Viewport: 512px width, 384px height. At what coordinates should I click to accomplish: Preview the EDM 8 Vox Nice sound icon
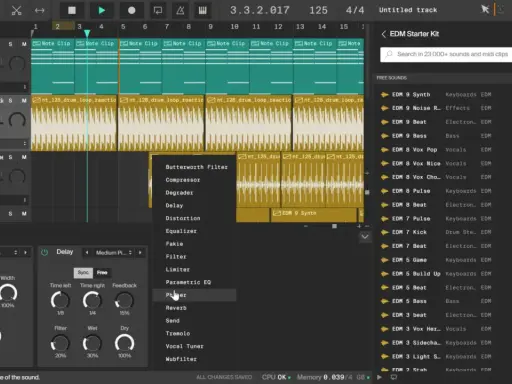point(385,163)
